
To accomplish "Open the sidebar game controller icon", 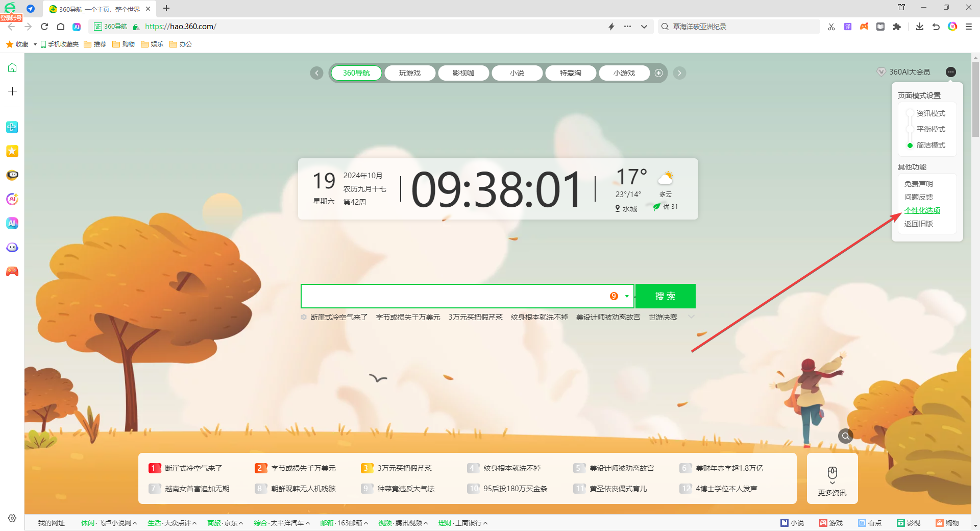I will [x=12, y=272].
